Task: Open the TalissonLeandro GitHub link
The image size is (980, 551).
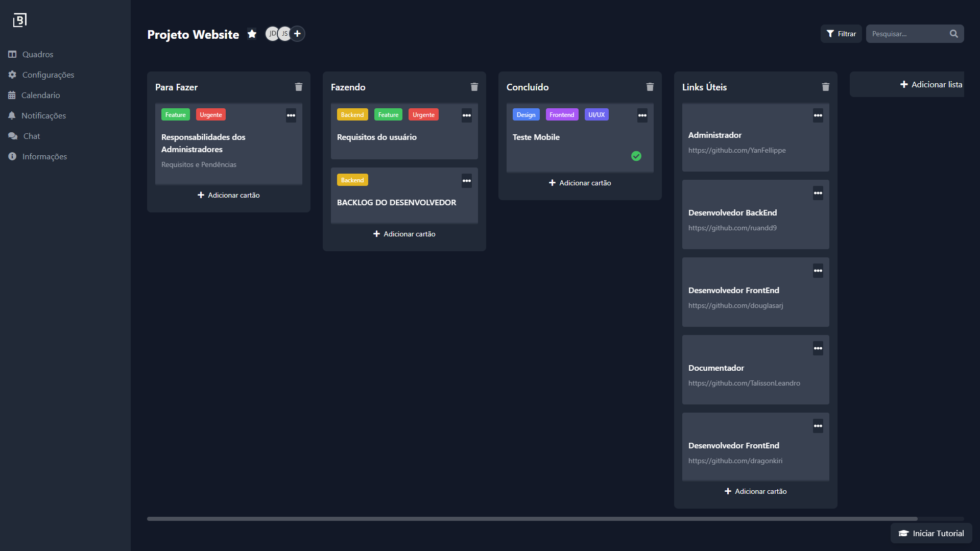Action: (744, 383)
